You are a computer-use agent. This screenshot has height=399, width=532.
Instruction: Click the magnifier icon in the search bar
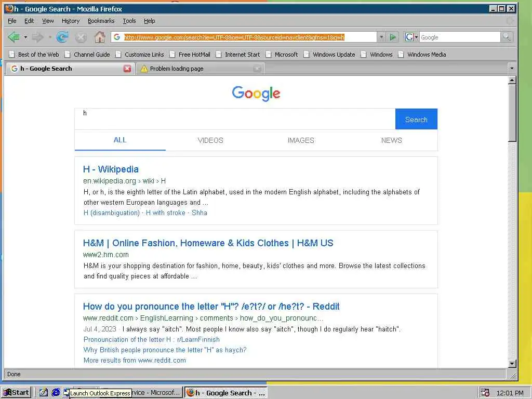507,37
